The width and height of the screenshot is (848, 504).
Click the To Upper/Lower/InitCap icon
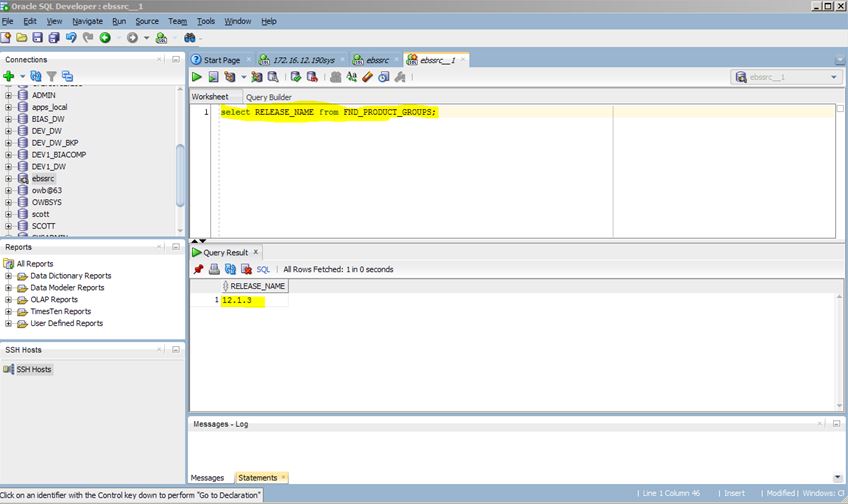(352, 77)
